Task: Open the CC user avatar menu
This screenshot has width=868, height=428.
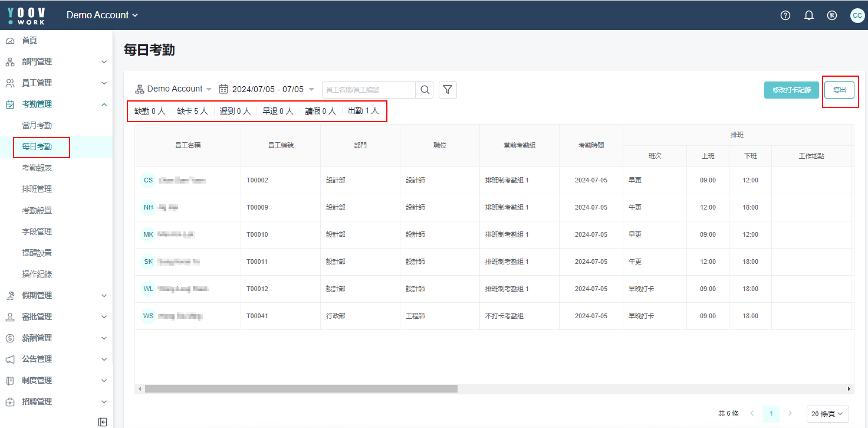Action: pyautogui.click(x=857, y=15)
